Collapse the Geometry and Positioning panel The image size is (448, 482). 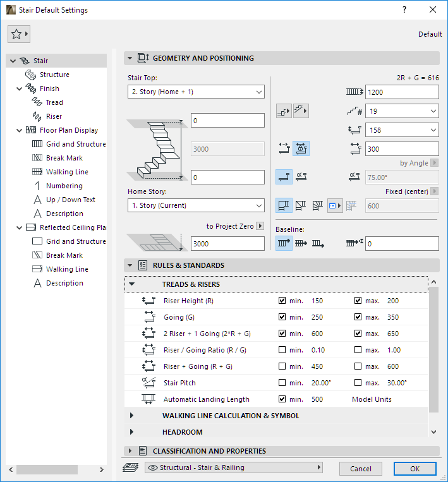(x=130, y=58)
